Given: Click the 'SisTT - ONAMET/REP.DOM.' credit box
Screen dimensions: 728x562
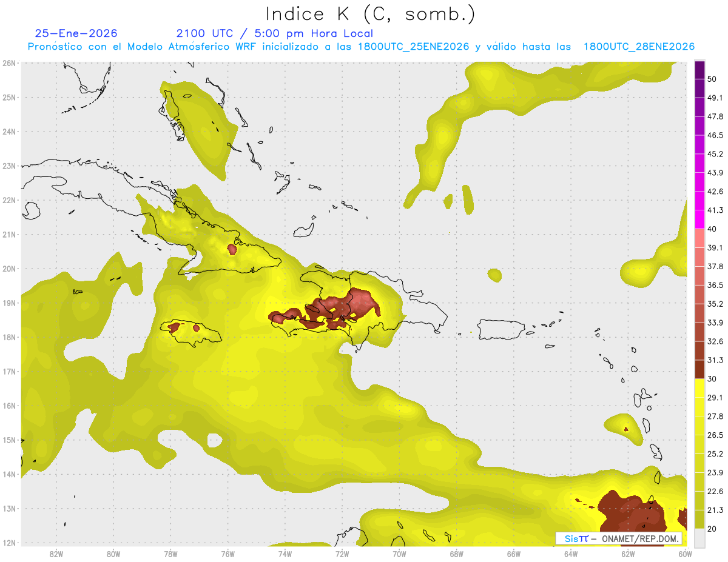Looking at the screenshot, I should [x=618, y=538].
